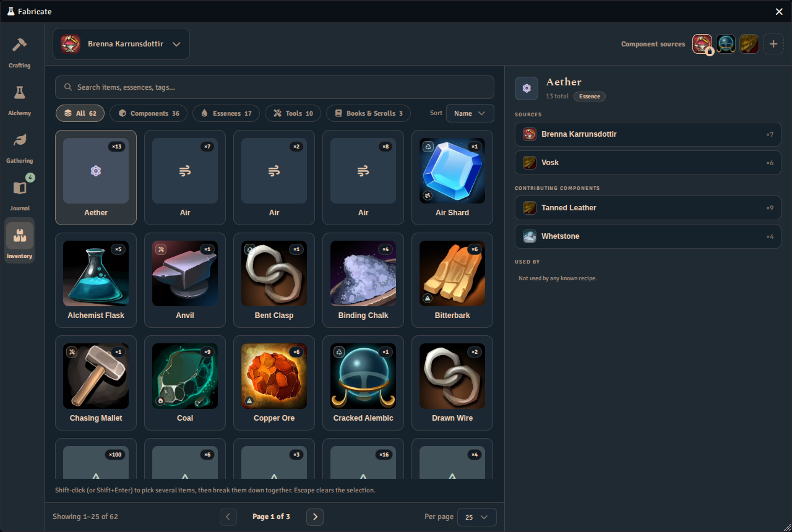Image resolution: width=792 pixels, height=532 pixels.
Task: Open the Sort by Name dropdown
Action: point(470,113)
